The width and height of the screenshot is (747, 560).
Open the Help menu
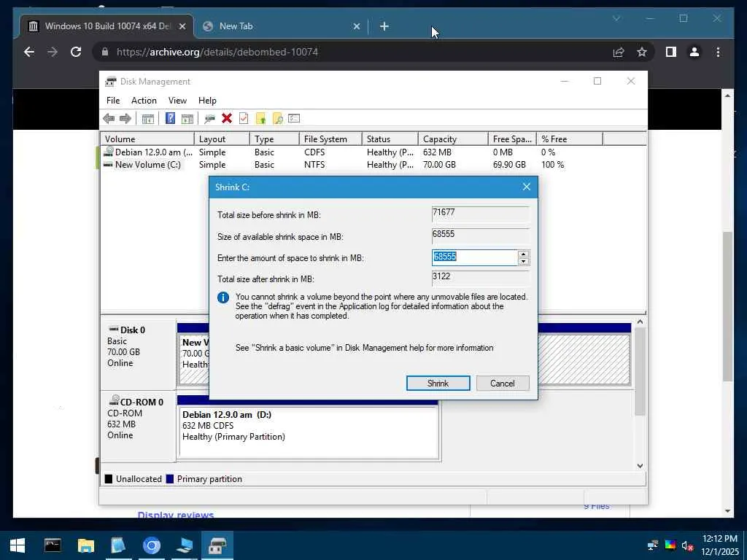(207, 101)
